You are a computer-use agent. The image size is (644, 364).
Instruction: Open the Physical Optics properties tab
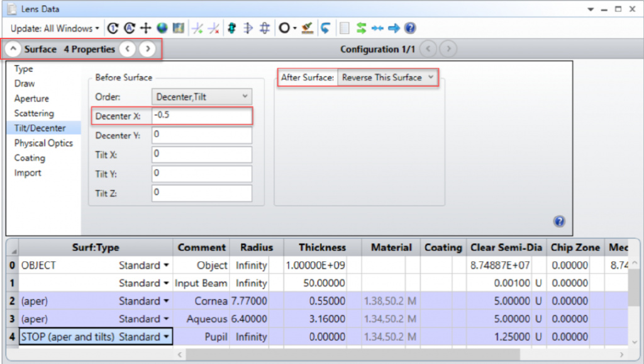click(43, 143)
